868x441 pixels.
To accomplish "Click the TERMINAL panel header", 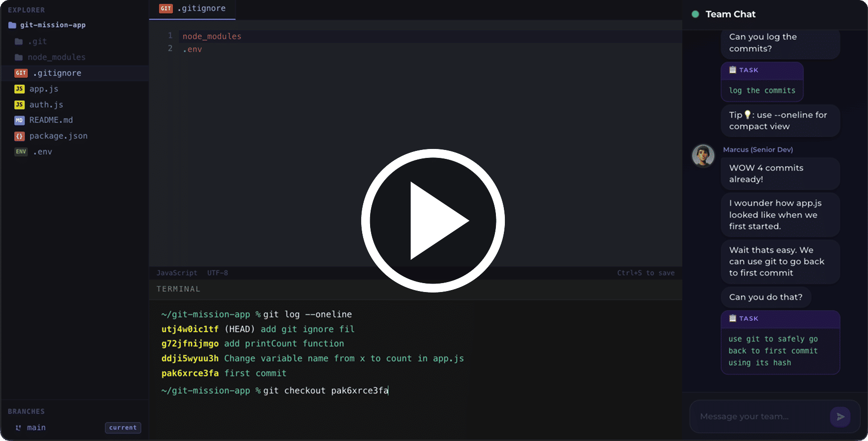I will pos(178,289).
